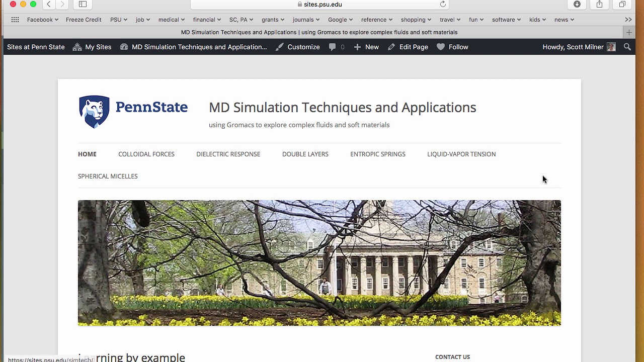This screenshot has width=644, height=362.
Task: Open SPHERICAL MICELLES menu item
Action: click(108, 176)
